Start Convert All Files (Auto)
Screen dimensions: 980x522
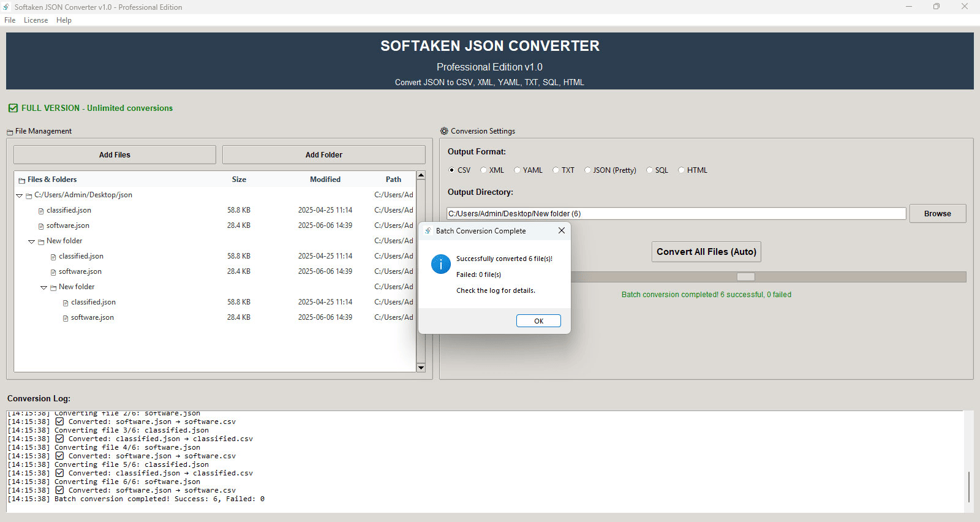pos(706,252)
